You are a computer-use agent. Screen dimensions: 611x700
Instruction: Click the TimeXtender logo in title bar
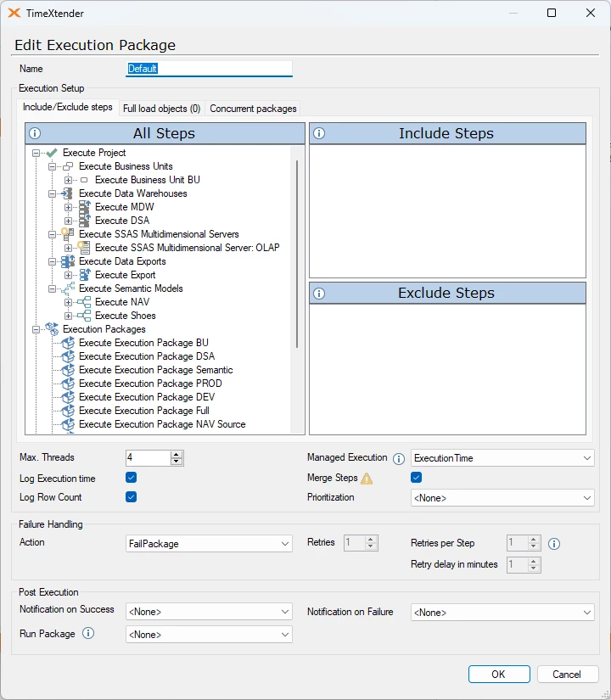coord(14,13)
